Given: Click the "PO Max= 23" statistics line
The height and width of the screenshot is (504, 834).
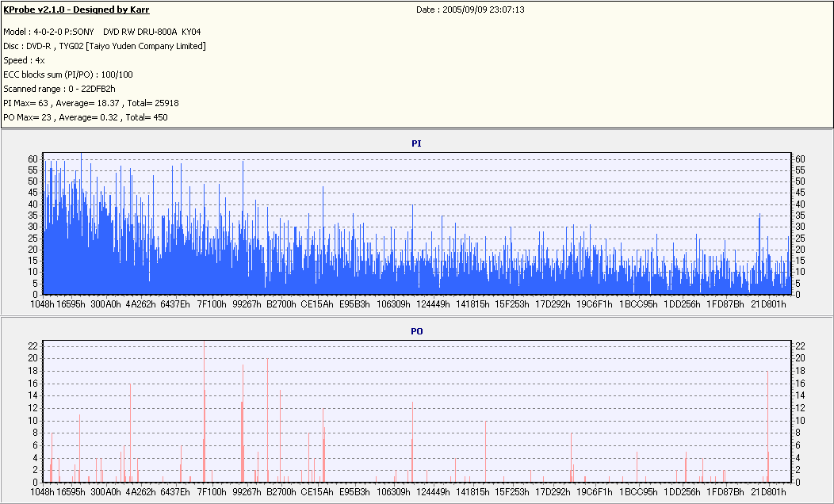Looking at the screenshot, I should pyautogui.click(x=85, y=117).
